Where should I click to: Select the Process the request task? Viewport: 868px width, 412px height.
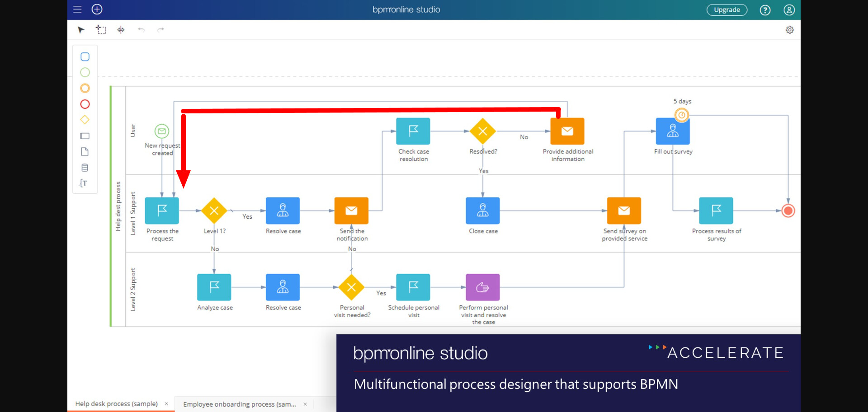[x=162, y=211]
